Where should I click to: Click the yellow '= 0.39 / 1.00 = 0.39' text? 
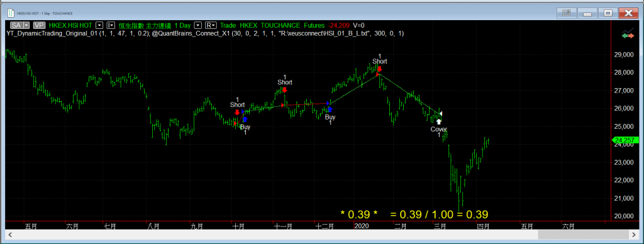439,214
